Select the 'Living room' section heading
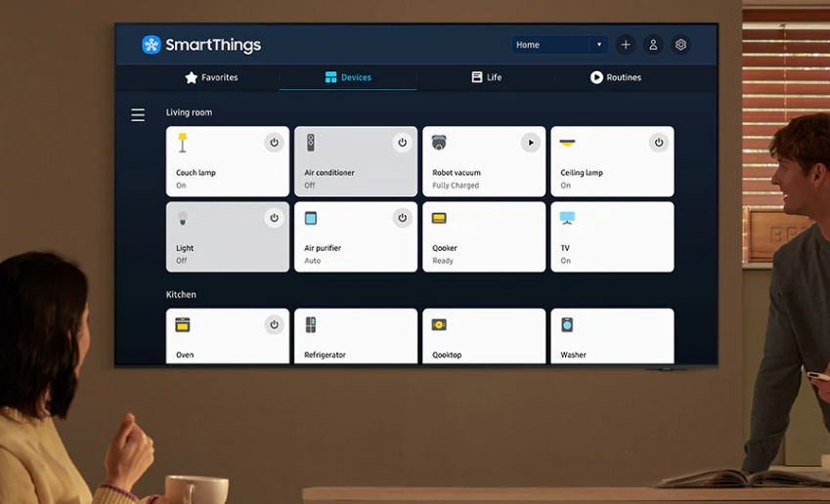The width and height of the screenshot is (830, 504). 189,112
